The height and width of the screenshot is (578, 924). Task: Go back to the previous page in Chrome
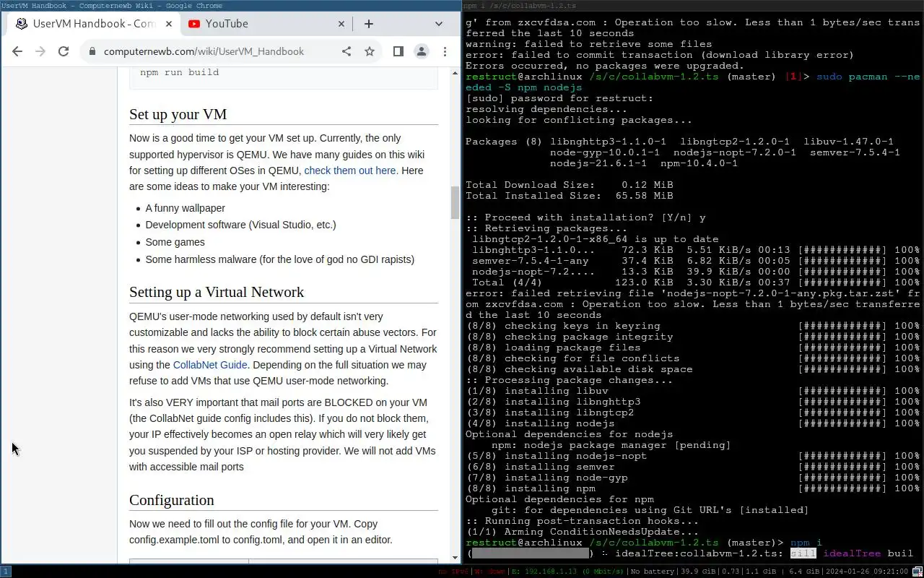click(x=17, y=51)
